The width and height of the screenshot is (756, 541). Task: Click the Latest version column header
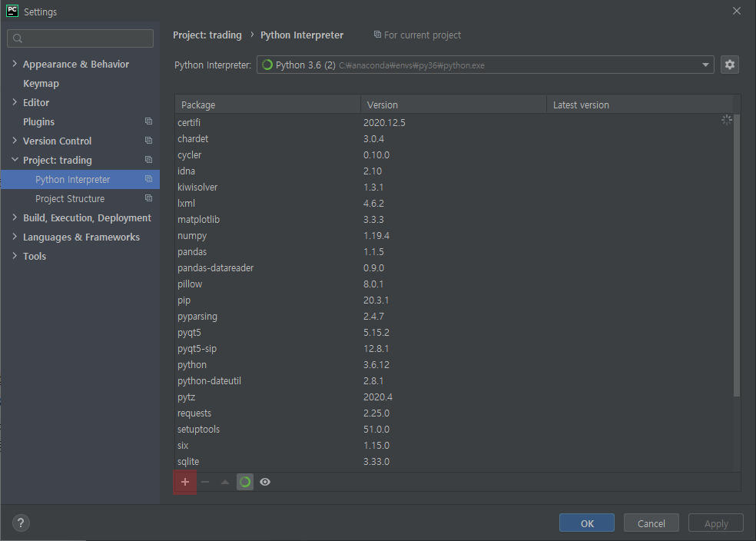[640, 105]
